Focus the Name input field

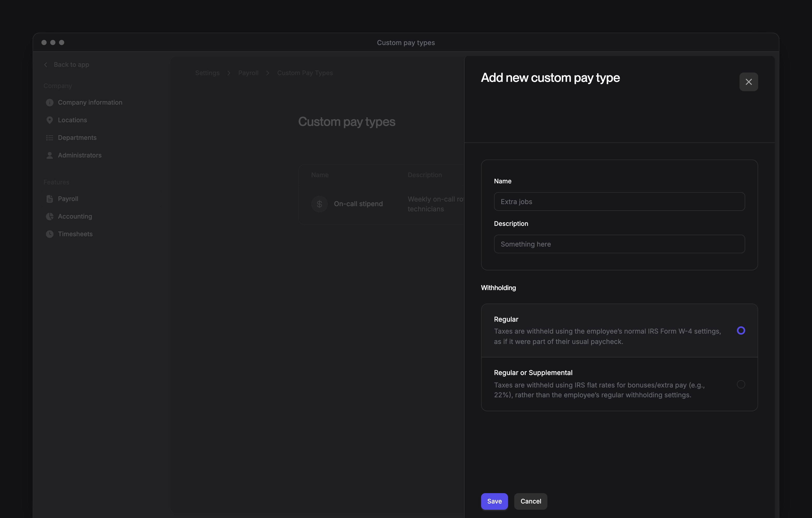click(619, 201)
